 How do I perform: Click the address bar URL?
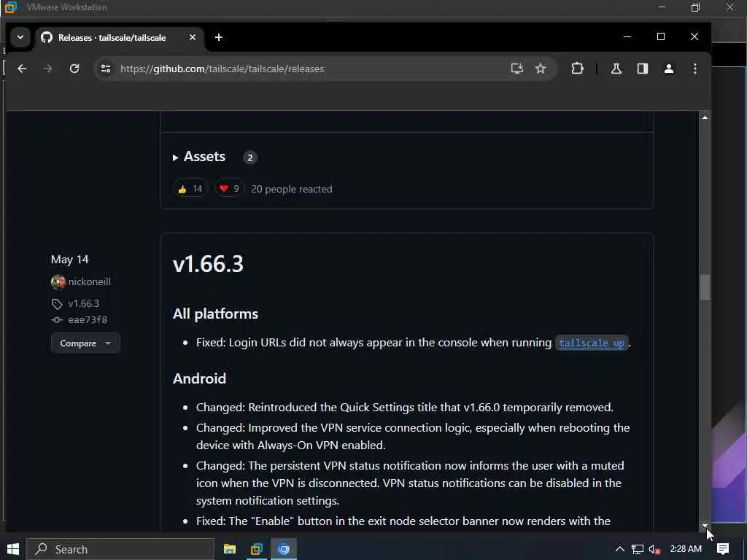click(x=222, y=69)
